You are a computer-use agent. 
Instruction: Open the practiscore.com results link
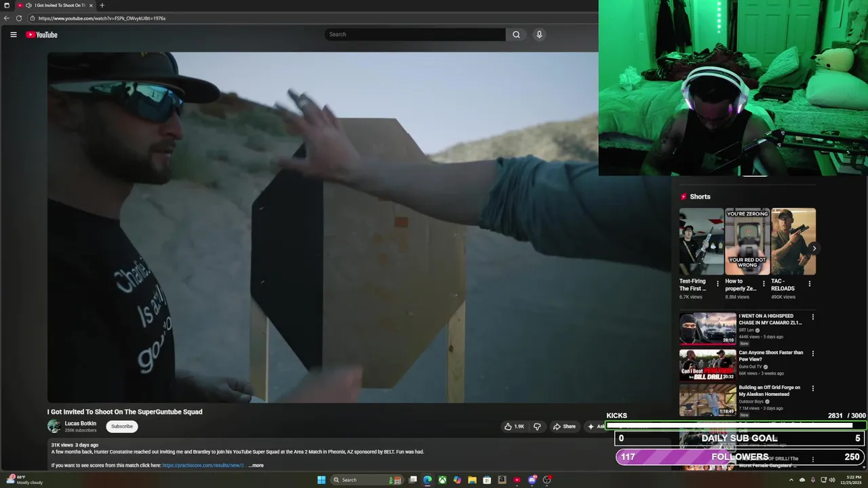203,466
